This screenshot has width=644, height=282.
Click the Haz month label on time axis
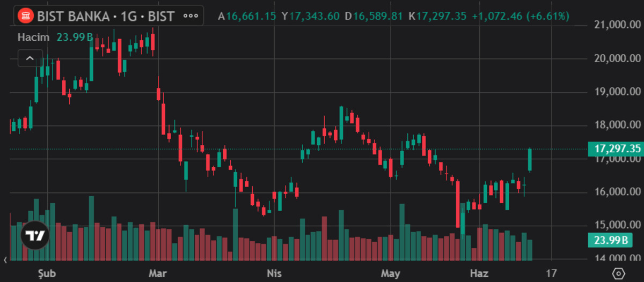point(479,273)
